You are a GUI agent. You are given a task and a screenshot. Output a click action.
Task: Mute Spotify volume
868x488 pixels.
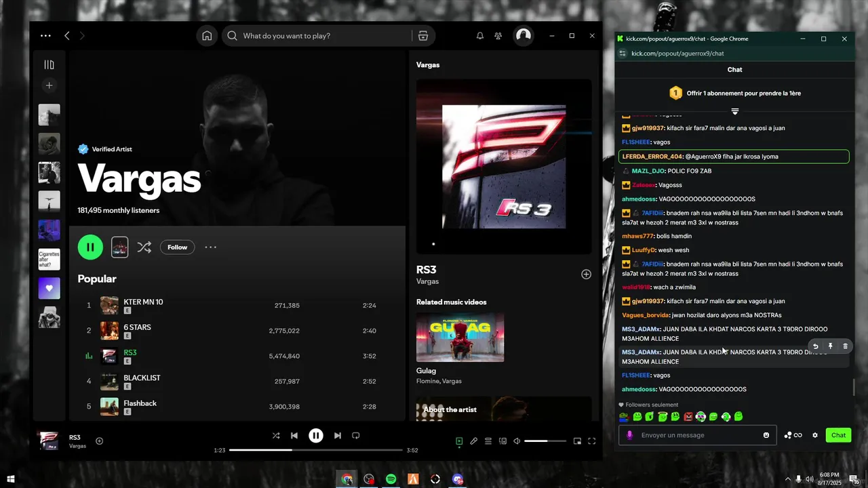click(517, 441)
